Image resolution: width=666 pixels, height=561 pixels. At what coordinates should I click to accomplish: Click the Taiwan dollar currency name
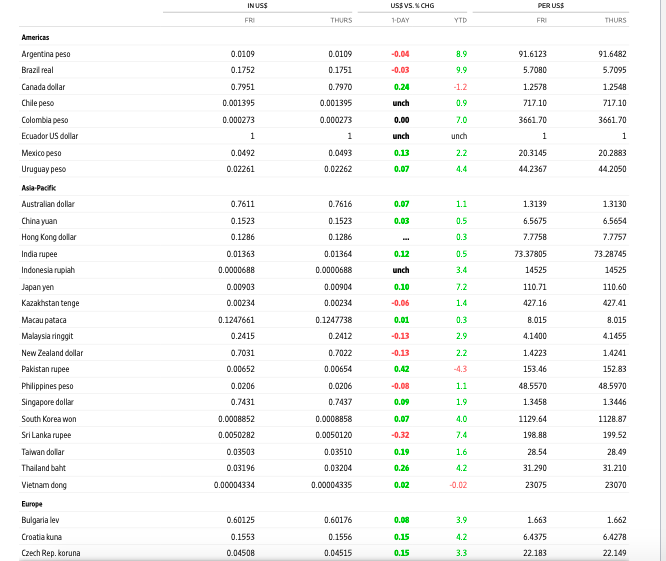click(43, 452)
